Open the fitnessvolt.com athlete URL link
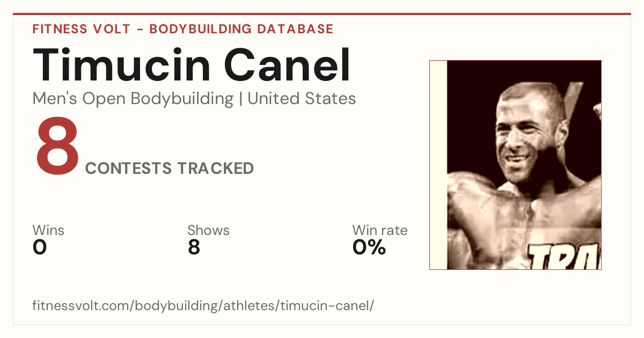Image resolution: width=644 pixels, height=338 pixels. point(203,306)
